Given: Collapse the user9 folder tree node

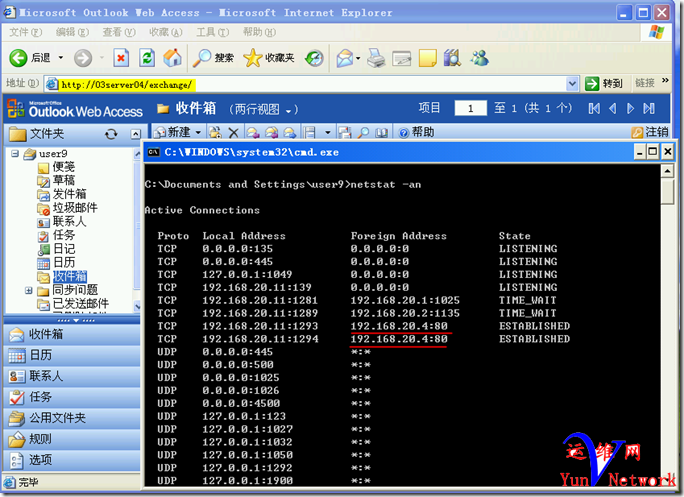Looking at the screenshot, I should [x=15, y=153].
